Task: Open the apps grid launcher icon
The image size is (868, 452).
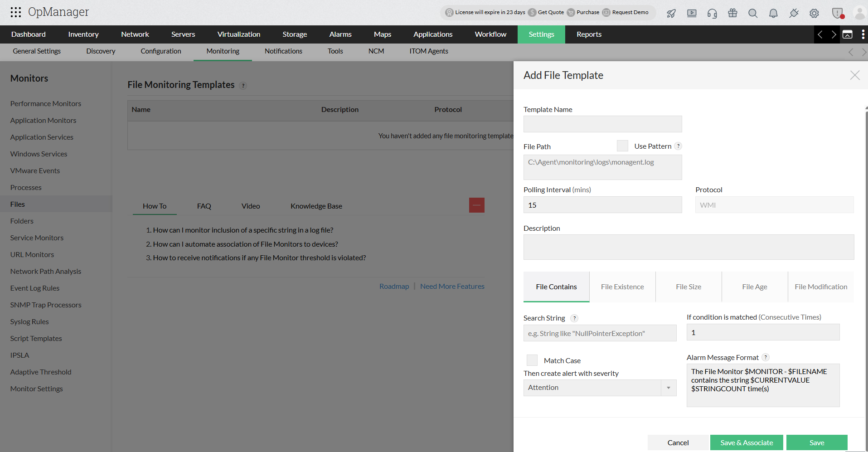Action: coord(16,12)
